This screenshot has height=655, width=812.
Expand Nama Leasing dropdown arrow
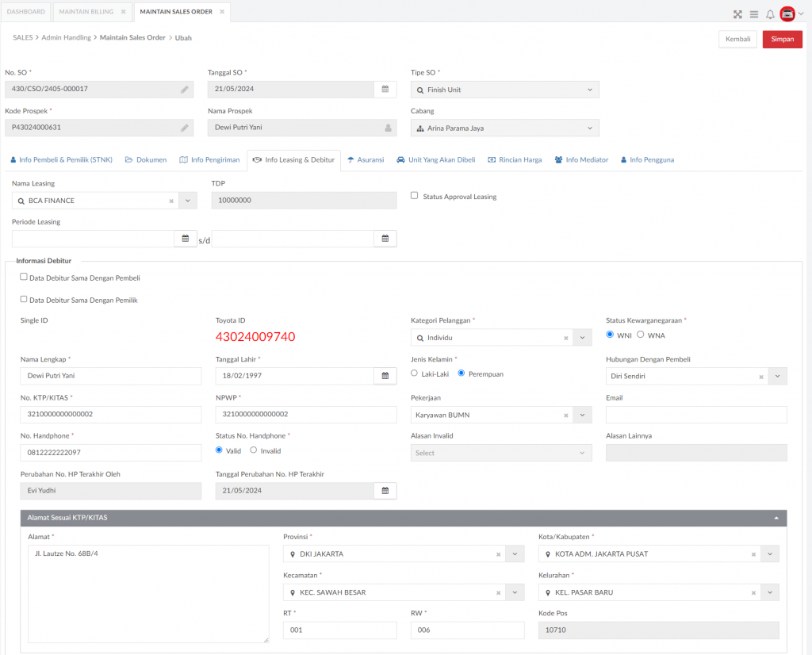point(188,201)
